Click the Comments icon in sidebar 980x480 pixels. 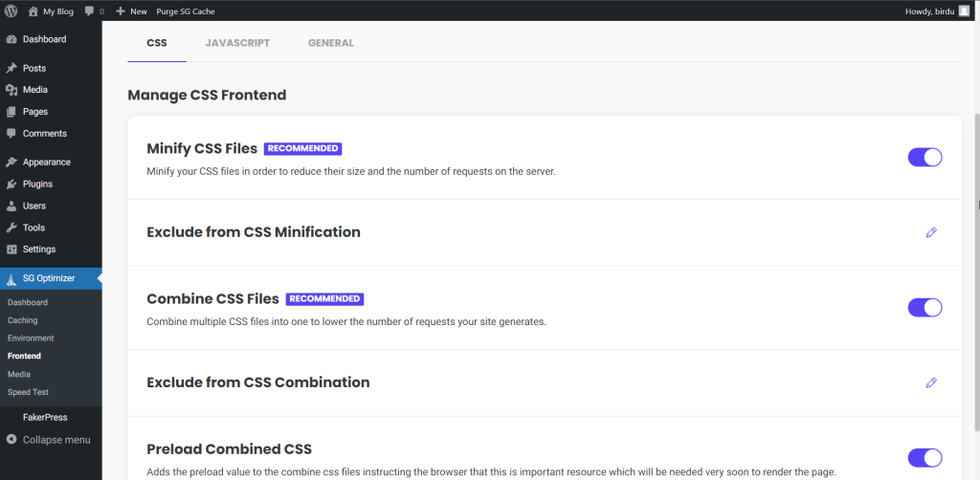[x=11, y=134]
